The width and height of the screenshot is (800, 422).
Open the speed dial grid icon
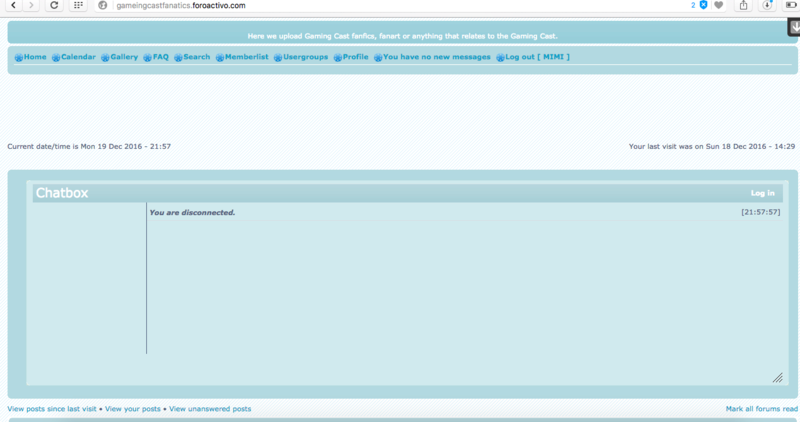[78, 5]
